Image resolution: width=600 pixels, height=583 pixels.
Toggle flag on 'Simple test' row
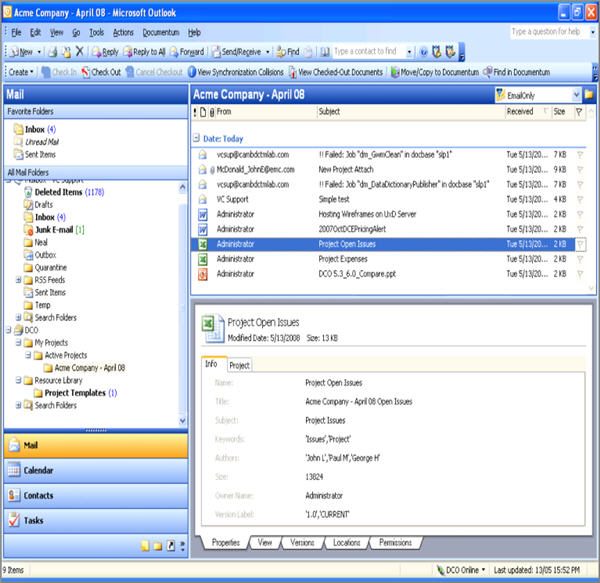580,199
